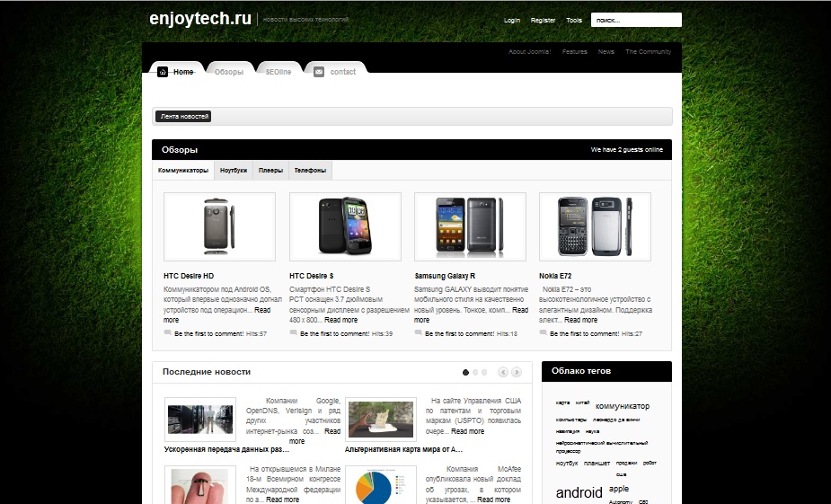Open pie chart news thumbnail

[x=381, y=485]
